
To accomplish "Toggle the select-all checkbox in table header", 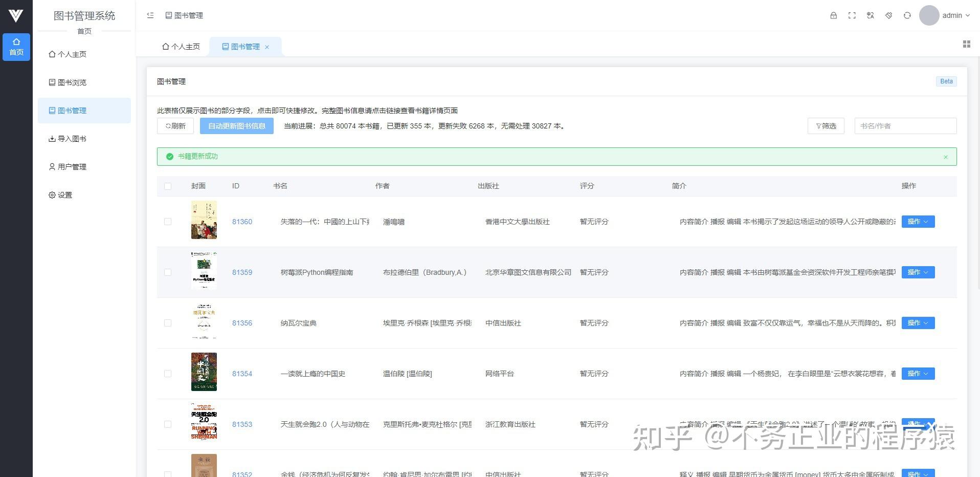I will [168, 186].
